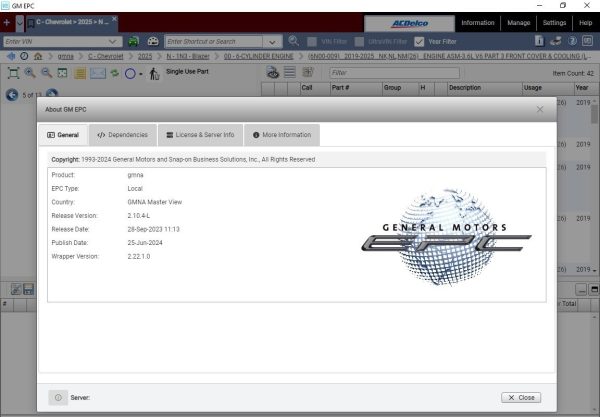
Task: Open the ENGINE ASM-3.6L V6 PART 3 breadcrumb link
Action: coord(450,56)
